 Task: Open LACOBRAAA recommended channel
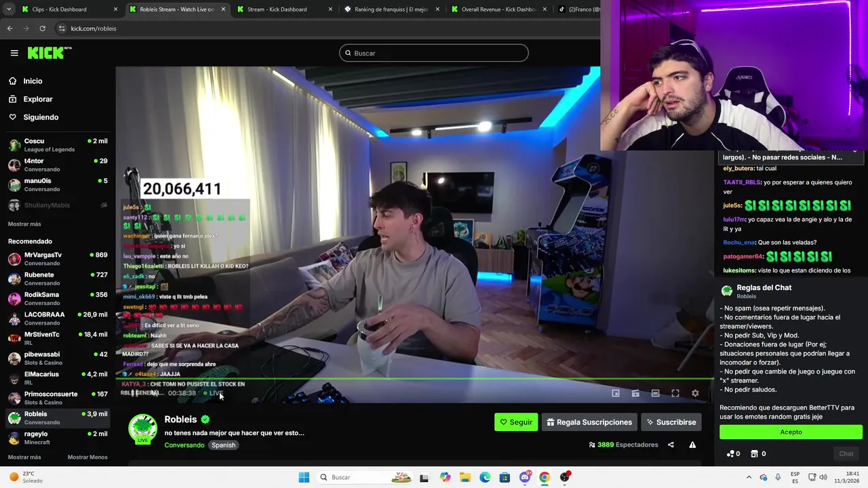coord(58,318)
